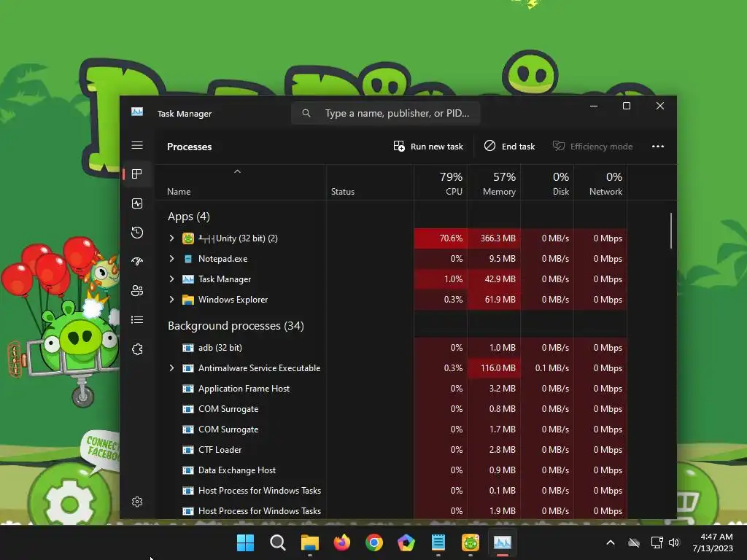747x560 pixels.
Task: Click the Notepad.exe process icon
Action: click(188, 259)
